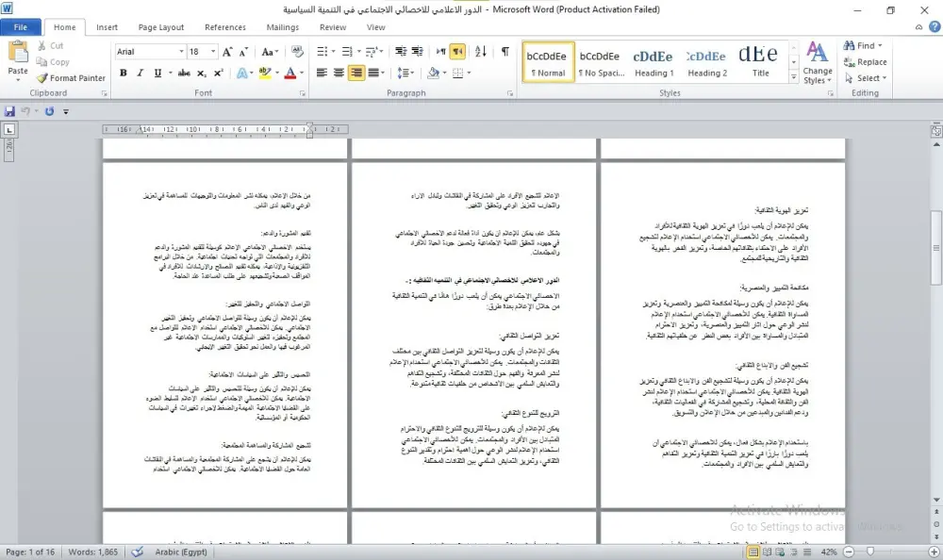Open the Mailings ribbon tab
Viewport: 943px width, 560px height.
click(x=282, y=27)
